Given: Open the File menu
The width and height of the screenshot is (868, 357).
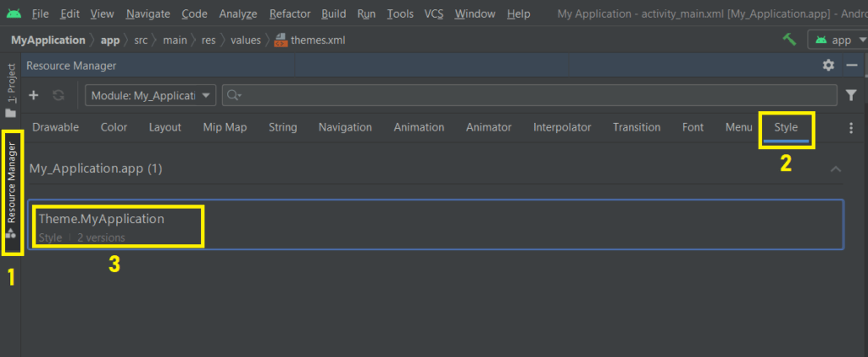Looking at the screenshot, I should [40, 14].
